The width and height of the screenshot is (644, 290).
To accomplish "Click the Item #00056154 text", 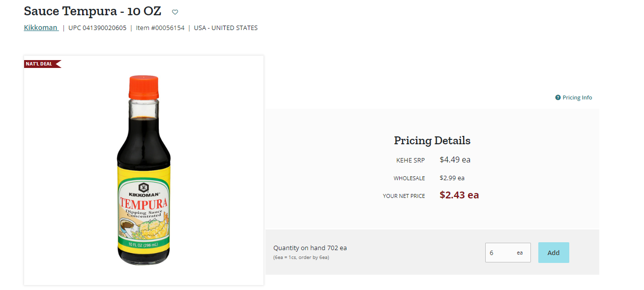I will (160, 28).
